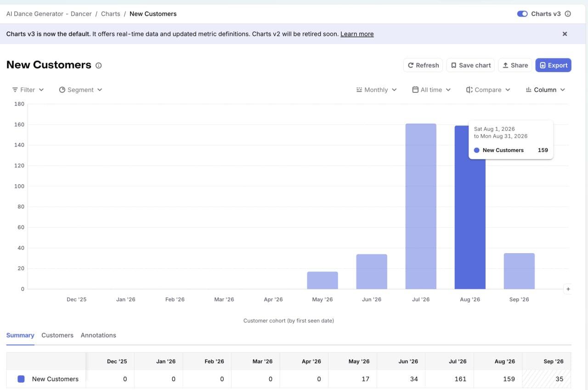Screen dimensions: 588x390
Task: Share this chart
Action: coord(515,65)
